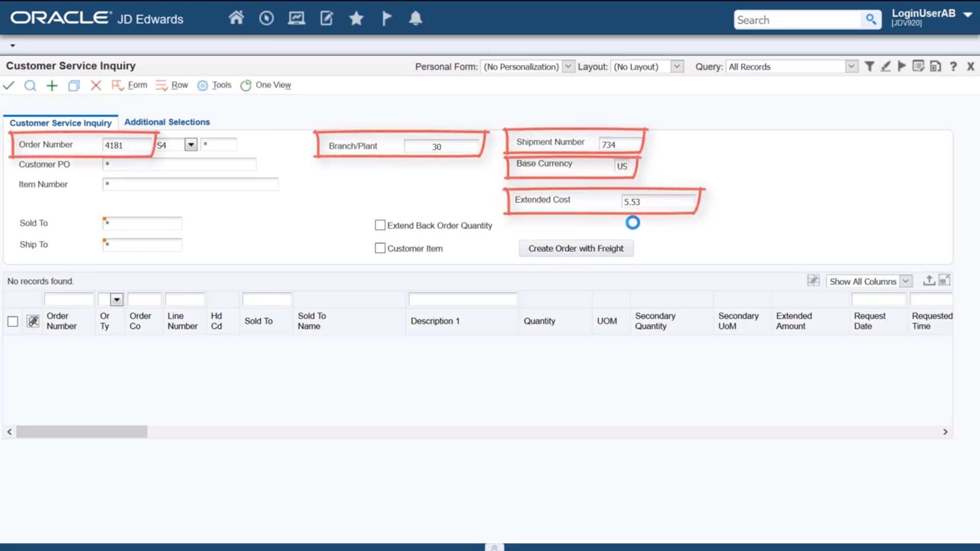Open the Favorites star in the banner
980x551 pixels.
pos(356,18)
